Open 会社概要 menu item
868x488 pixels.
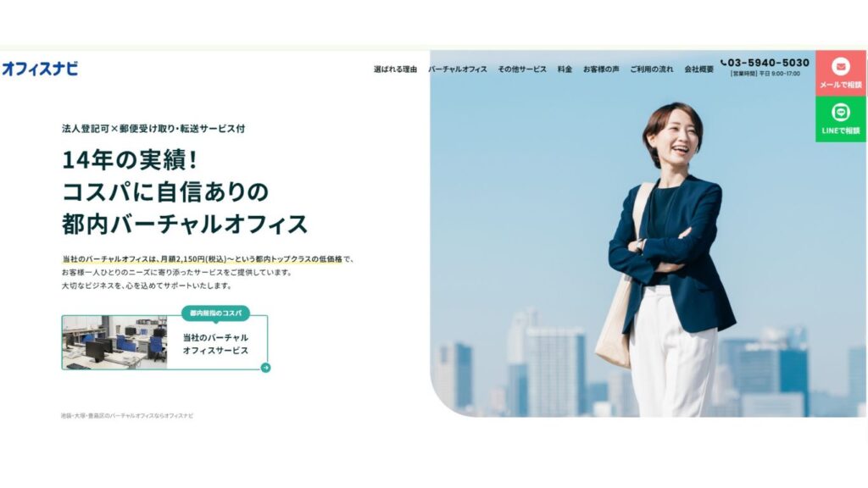[699, 69]
